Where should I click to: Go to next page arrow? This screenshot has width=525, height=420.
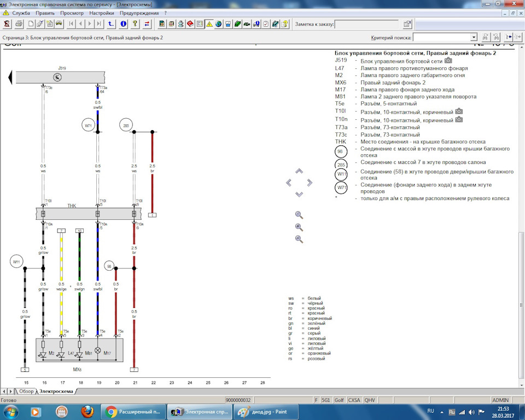click(x=89, y=24)
